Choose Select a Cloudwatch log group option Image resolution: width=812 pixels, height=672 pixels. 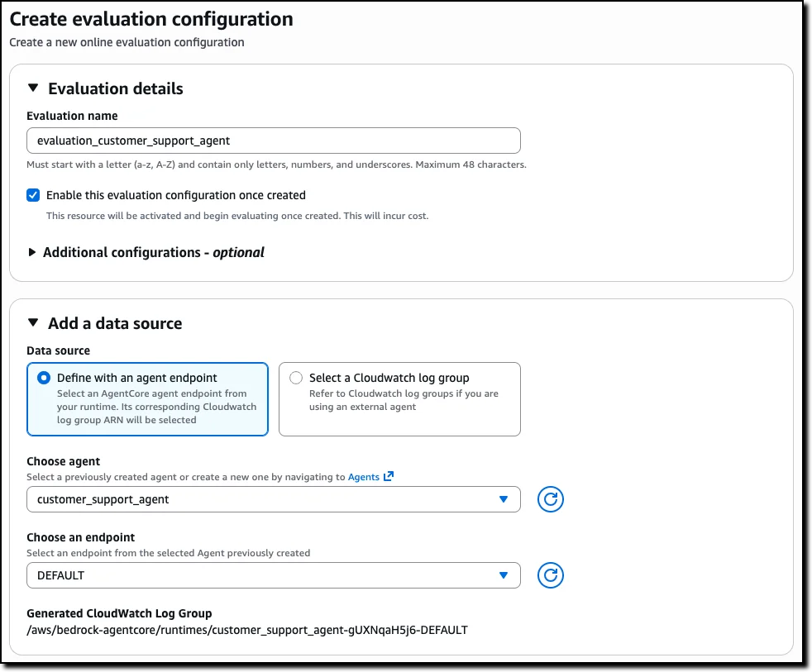pos(295,377)
